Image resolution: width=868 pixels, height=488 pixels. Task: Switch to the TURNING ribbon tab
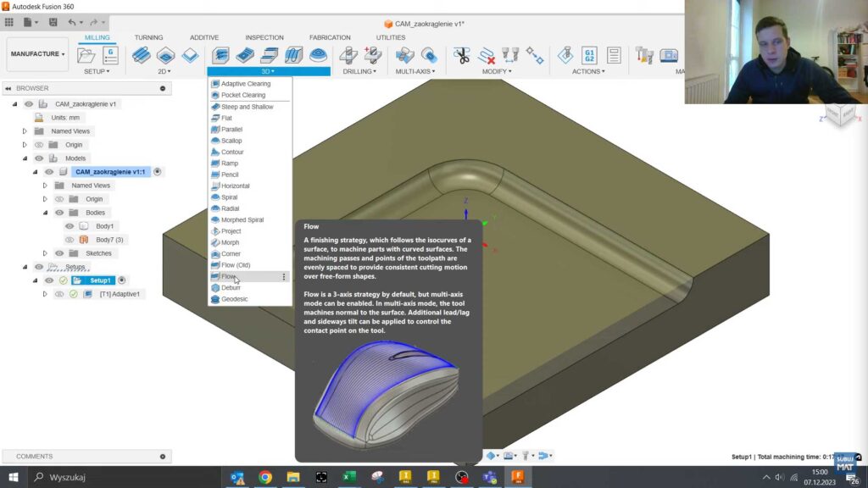148,37
